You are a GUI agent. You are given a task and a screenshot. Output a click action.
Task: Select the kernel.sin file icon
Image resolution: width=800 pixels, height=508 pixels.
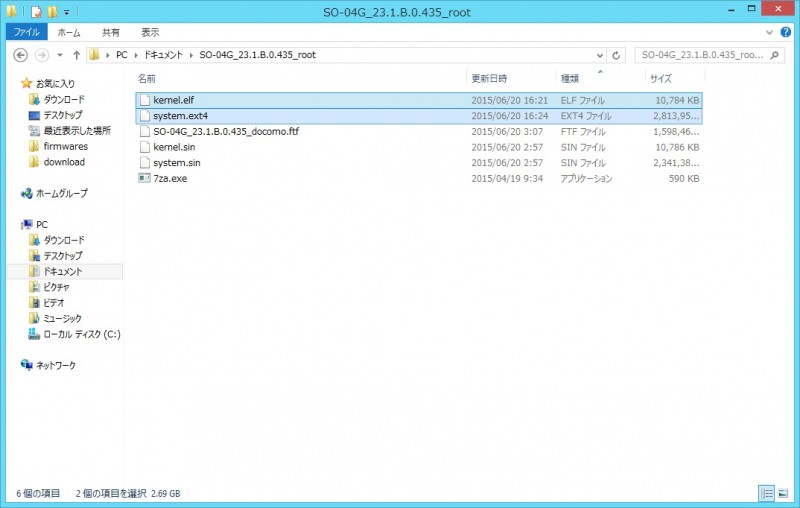coord(145,147)
